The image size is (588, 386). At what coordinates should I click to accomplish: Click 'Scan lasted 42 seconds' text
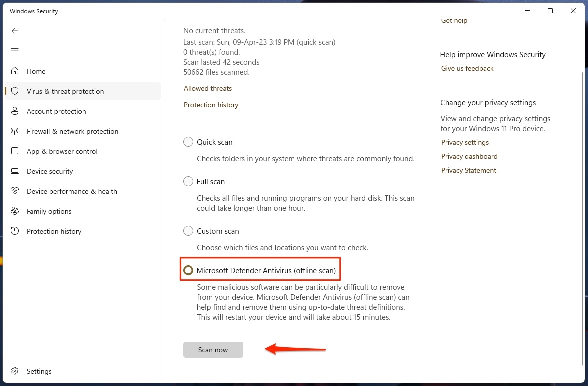[x=221, y=62]
